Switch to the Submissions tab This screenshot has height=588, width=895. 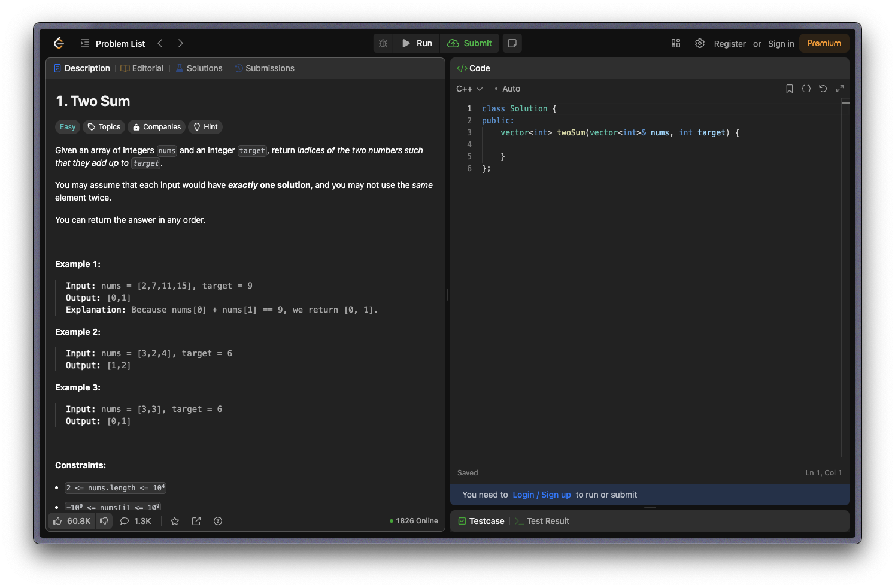(265, 68)
